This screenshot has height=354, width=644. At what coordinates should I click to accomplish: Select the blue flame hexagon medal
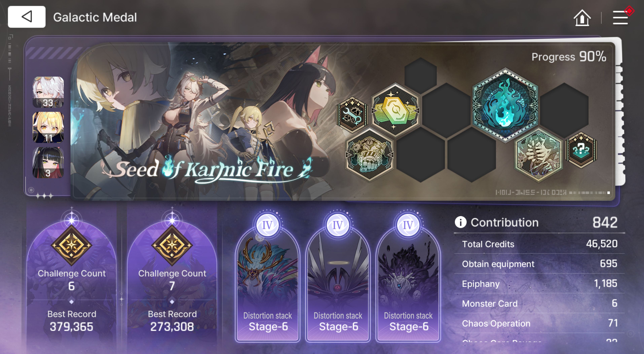[x=505, y=105]
